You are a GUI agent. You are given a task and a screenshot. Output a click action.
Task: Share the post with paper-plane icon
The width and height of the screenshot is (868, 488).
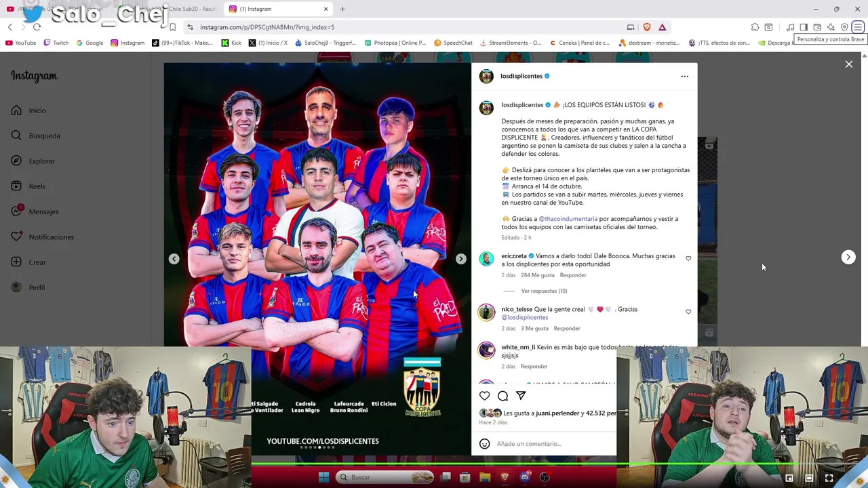521,396
